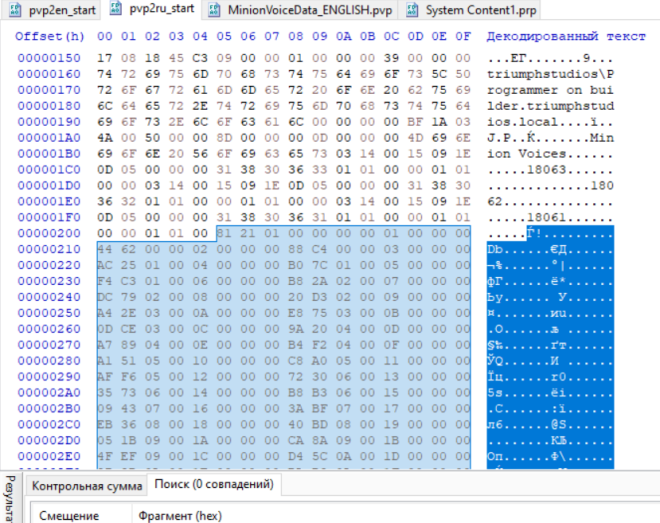Click the Offset(h) column header
The width and height of the screenshot is (660, 523).
(50, 37)
